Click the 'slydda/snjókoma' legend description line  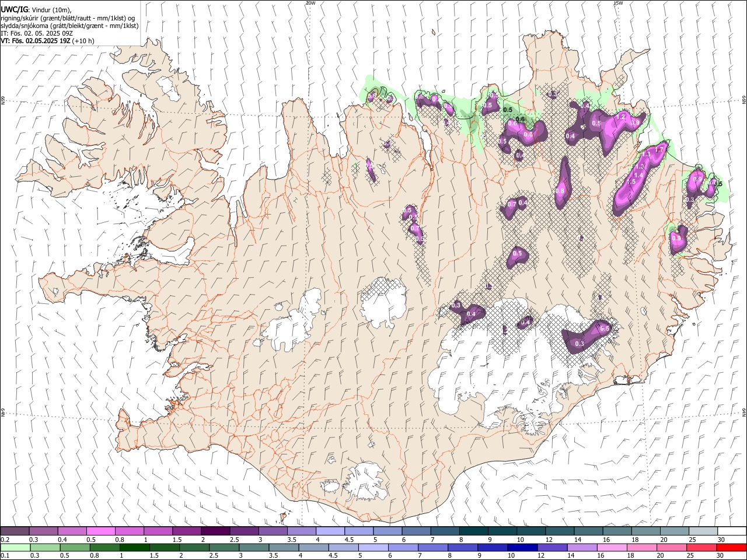[70, 26]
